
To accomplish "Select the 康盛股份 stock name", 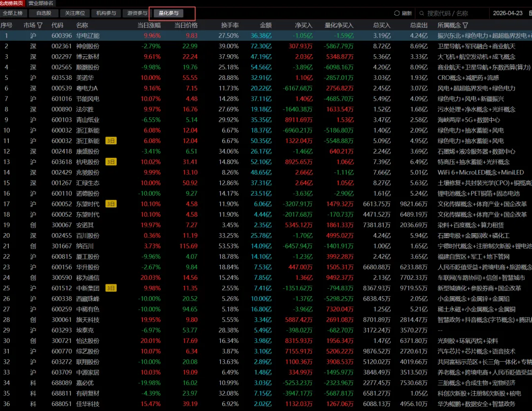I will pos(88,151).
